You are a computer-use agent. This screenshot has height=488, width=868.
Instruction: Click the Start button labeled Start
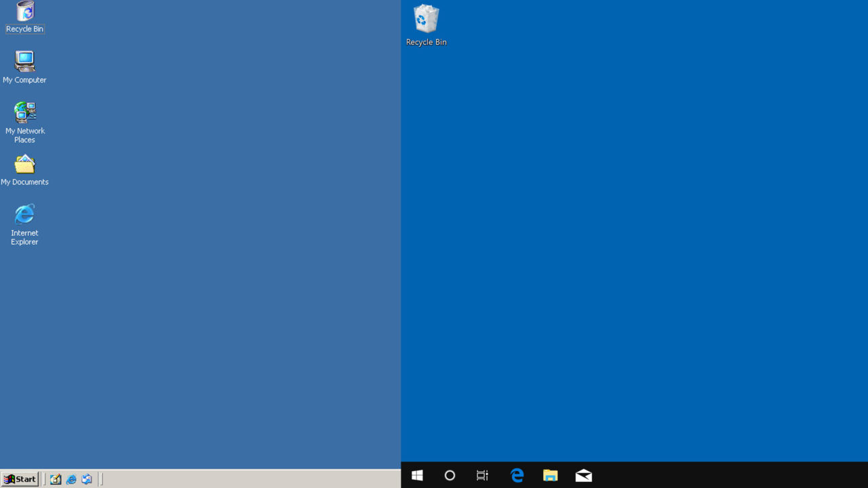[20, 479]
